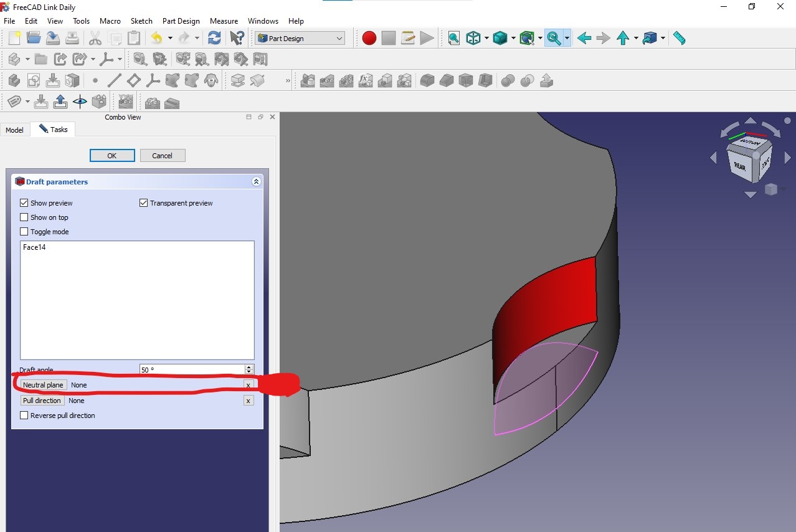Click the Chamfer tool icon

[x=446, y=80]
